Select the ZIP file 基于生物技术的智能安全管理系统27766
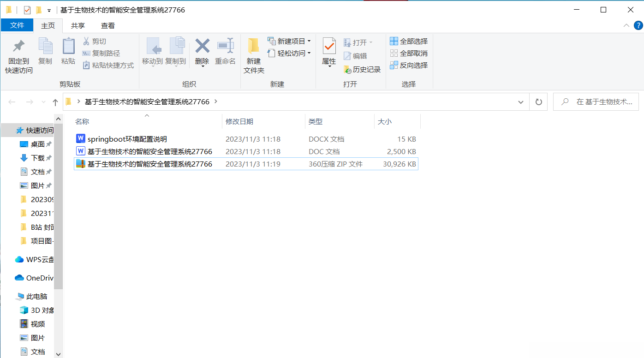Image resolution: width=644 pixels, height=358 pixels. tap(246, 164)
